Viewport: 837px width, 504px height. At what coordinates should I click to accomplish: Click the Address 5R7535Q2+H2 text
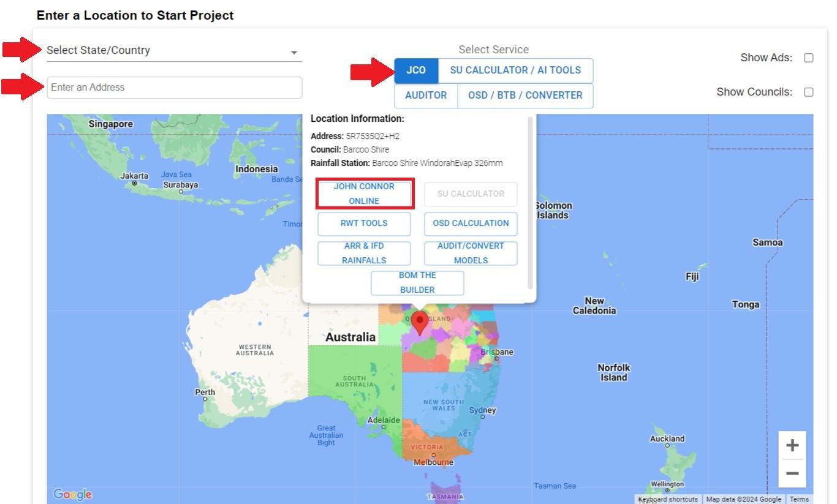pos(355,136)
